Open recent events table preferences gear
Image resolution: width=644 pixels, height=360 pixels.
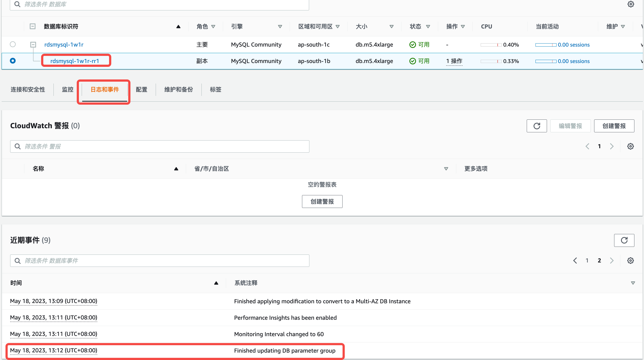[630, 261]
